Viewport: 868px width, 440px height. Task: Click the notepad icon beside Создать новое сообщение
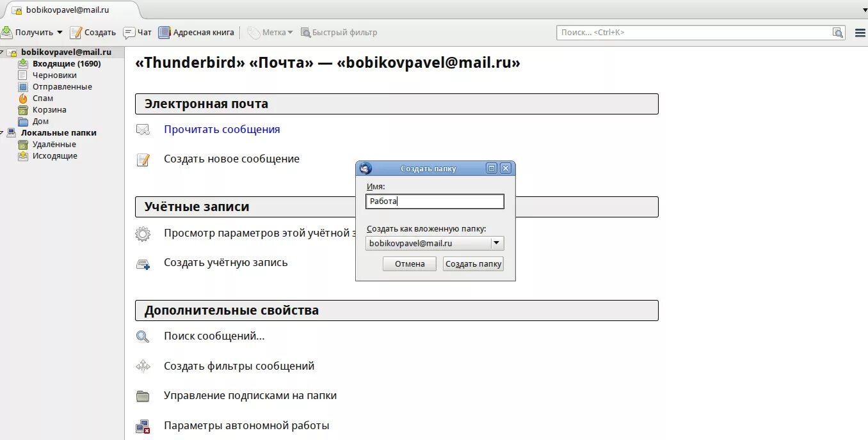coord(143,159)
